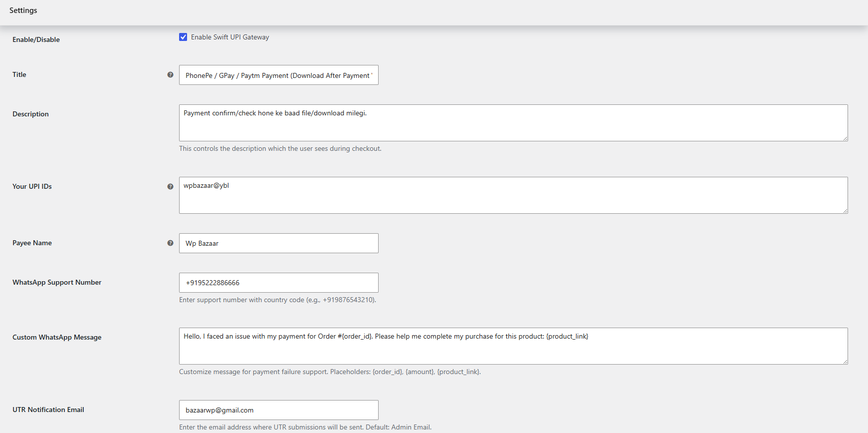Toggle the Enable Swift UPI Gateway checkbox
Viewport: 868px width, 433px height.
pyautogui.click(x=183, y=37)
